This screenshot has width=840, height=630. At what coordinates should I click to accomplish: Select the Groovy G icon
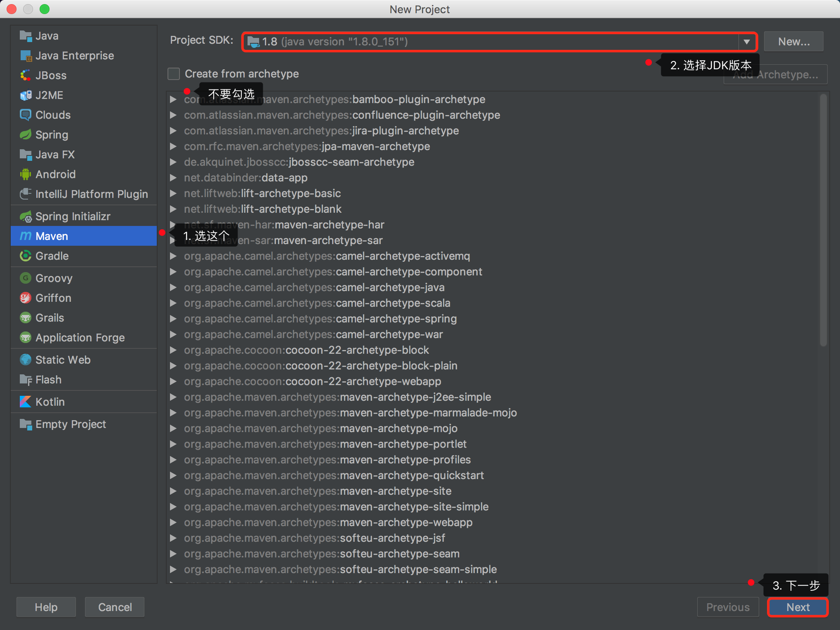[26, 278]
